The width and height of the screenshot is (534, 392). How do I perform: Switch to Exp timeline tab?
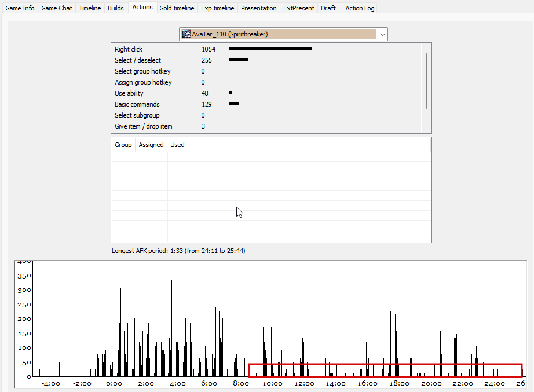tap(218, 8)
